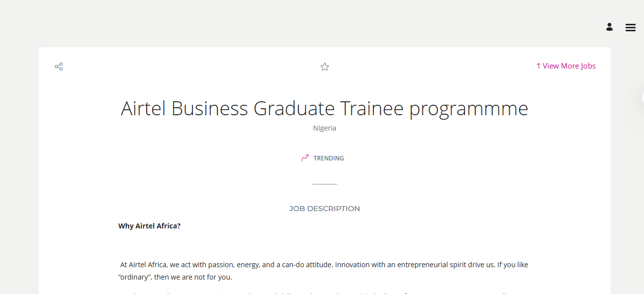The height and width of the screenshot is (294, 644).
Task: Click the Airtel Business Graduate Trainee title
Action: (324, 108)
